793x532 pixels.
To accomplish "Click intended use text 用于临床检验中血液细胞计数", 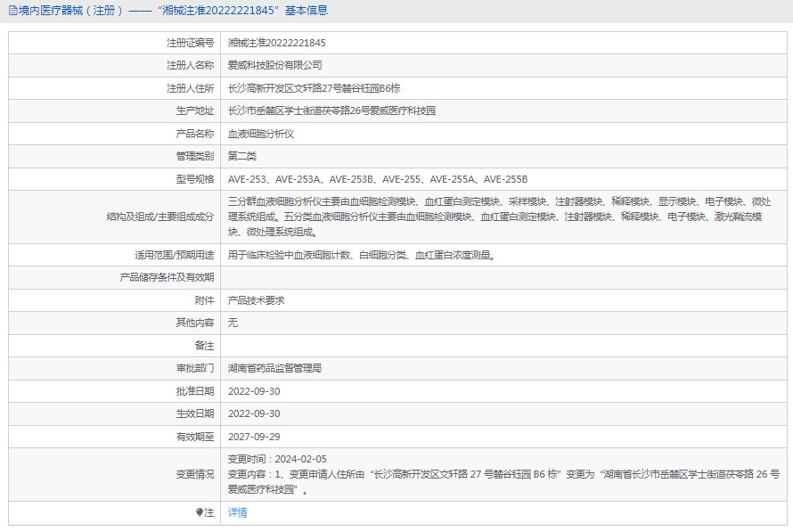I will click(x=361, y=256).
